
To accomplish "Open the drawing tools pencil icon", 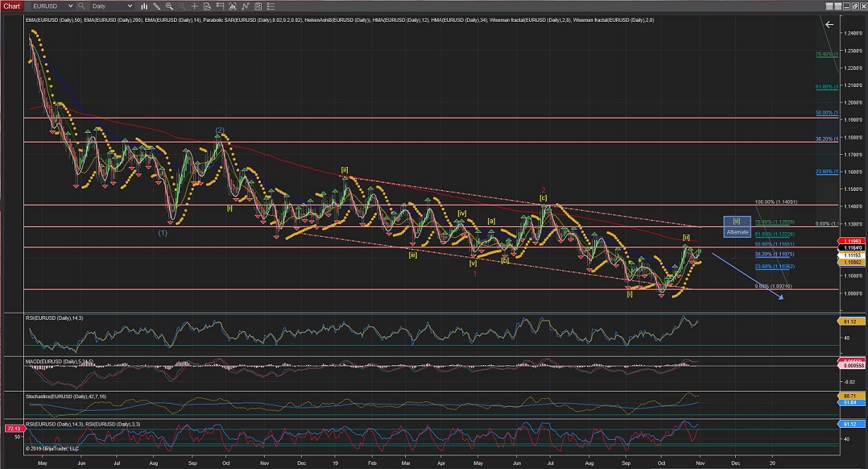I will (x=157, y=6).
